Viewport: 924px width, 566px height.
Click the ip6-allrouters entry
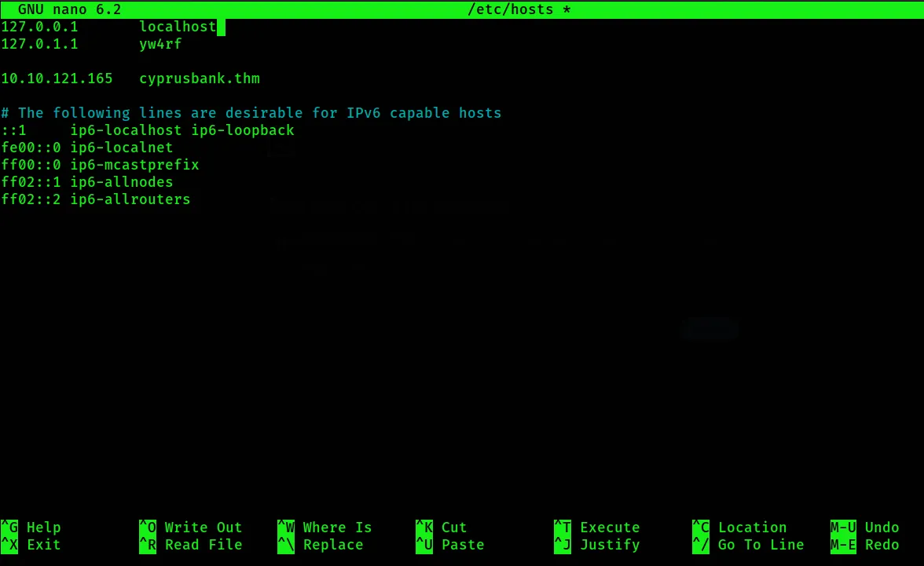[130, 199]
